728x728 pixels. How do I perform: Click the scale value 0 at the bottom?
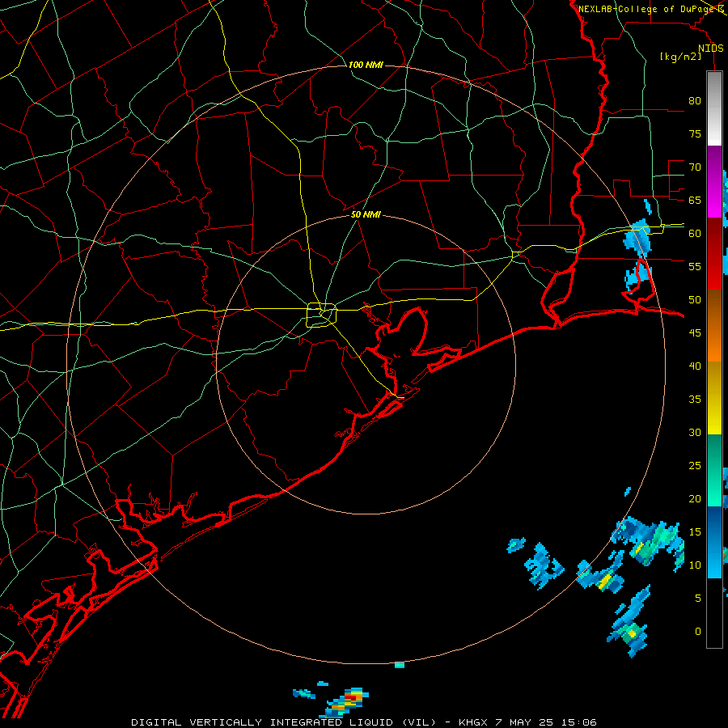698,632
